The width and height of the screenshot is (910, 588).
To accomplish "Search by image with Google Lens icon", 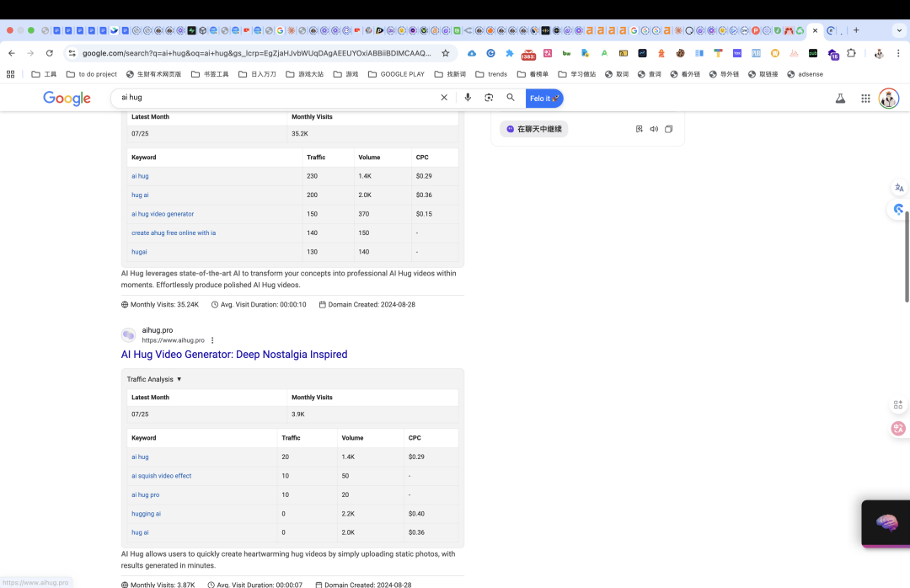I will 489,98.
